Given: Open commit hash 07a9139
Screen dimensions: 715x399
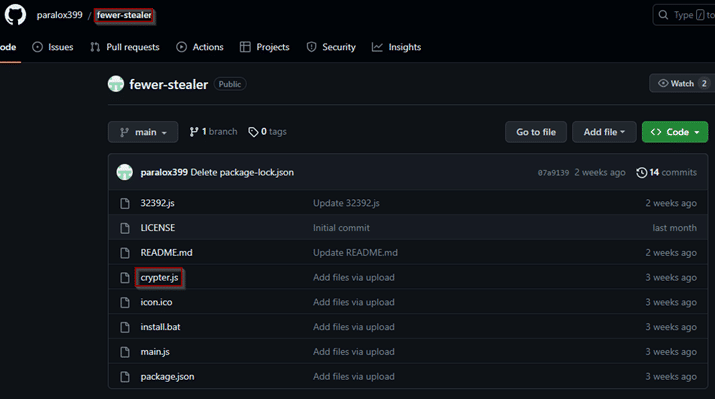Looking at the screenshot, I should point(553,173).
